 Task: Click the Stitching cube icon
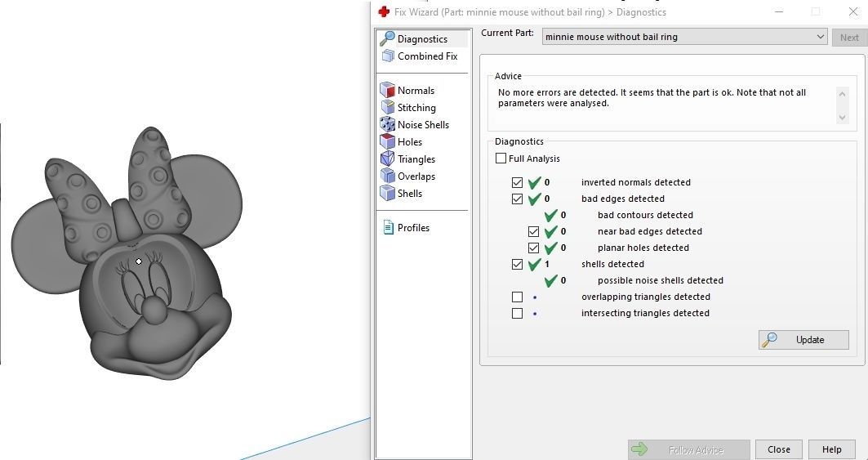tap(388, 108)
